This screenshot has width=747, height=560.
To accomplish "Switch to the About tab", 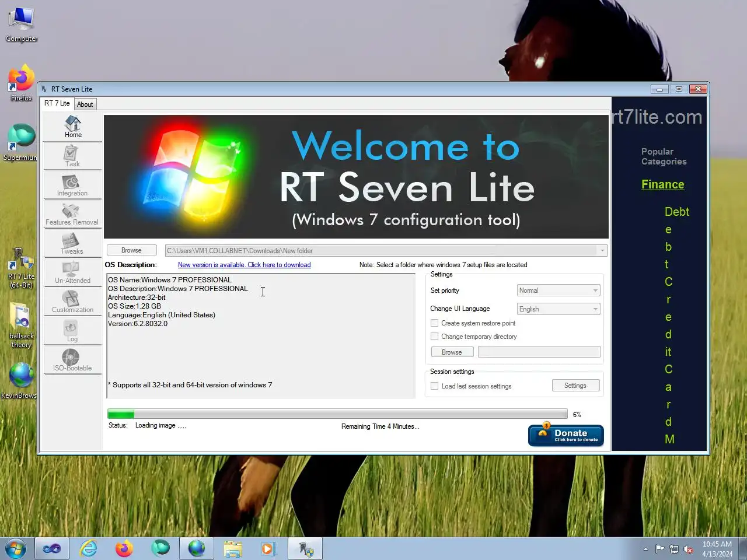I will point(85,104).
